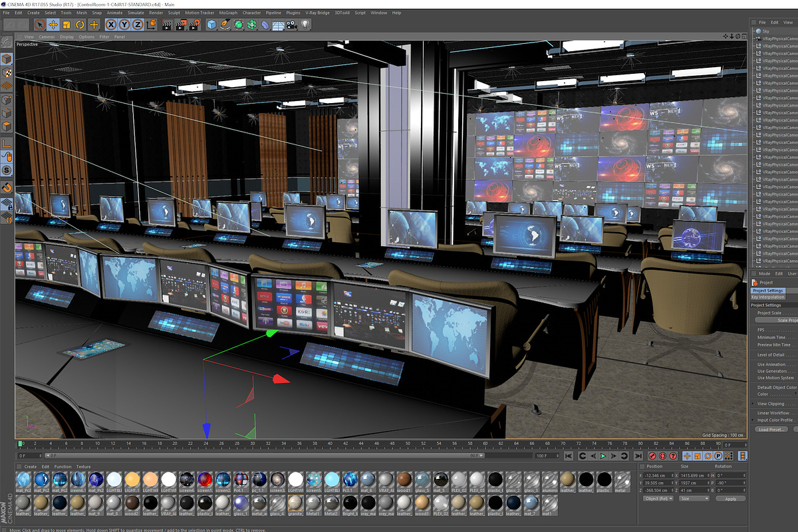798x532 pixels.
Task: Click the last-used tool icon
Action: (94, 25)
